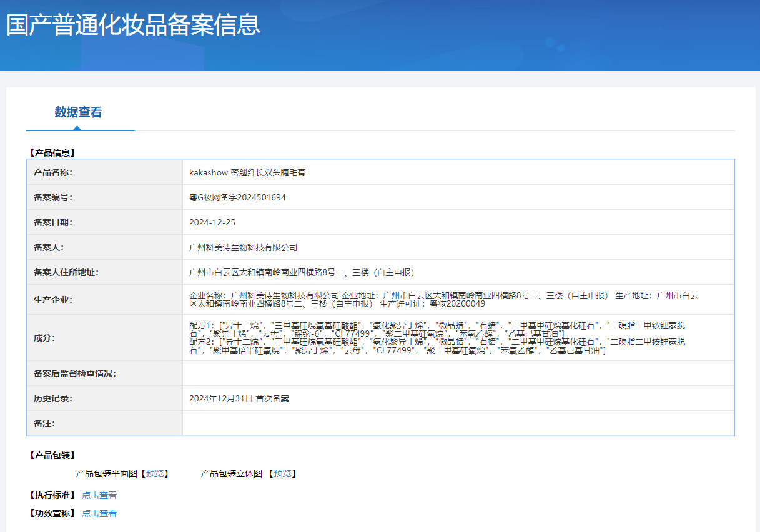Click the 生产企业 details text

[x=443, y=300]
